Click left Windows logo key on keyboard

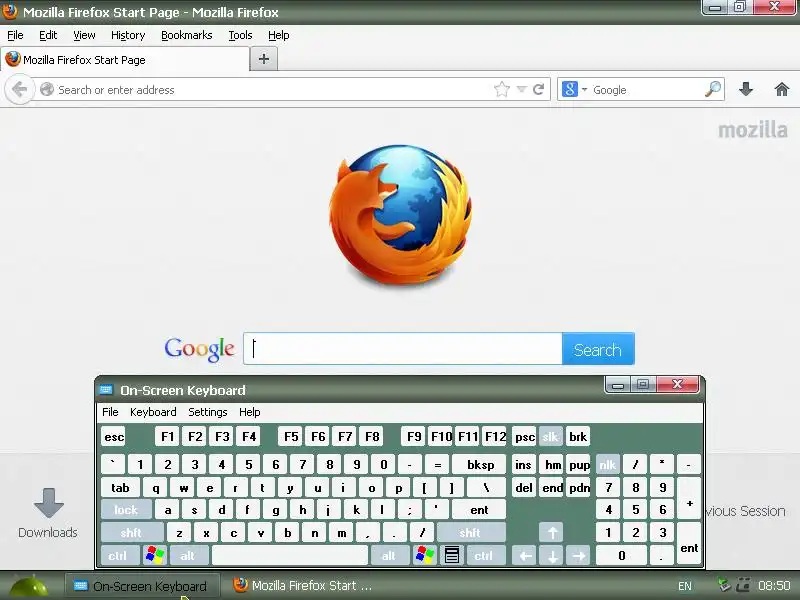(155, 555)
